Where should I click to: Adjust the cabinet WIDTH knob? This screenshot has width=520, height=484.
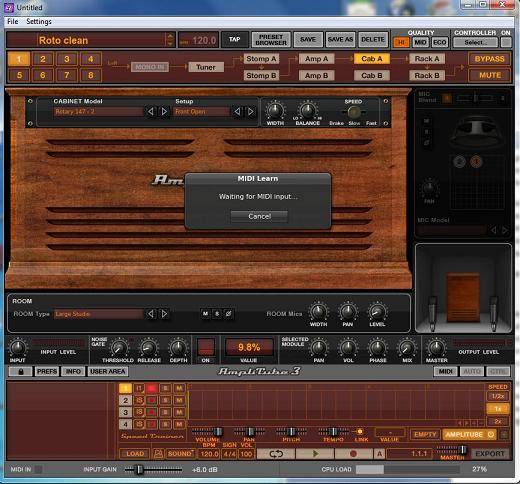[x=275, y=110]
